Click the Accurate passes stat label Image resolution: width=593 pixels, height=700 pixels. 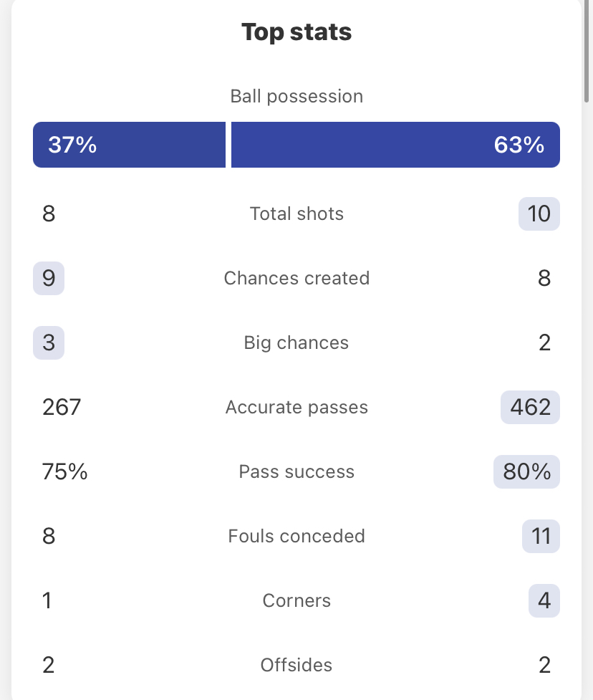296,407
